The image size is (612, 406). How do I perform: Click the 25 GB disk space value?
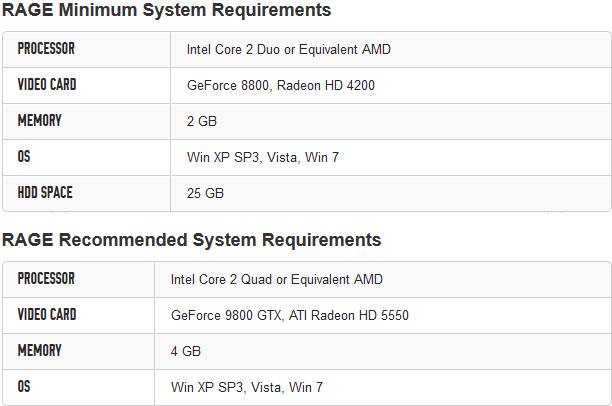205,193
